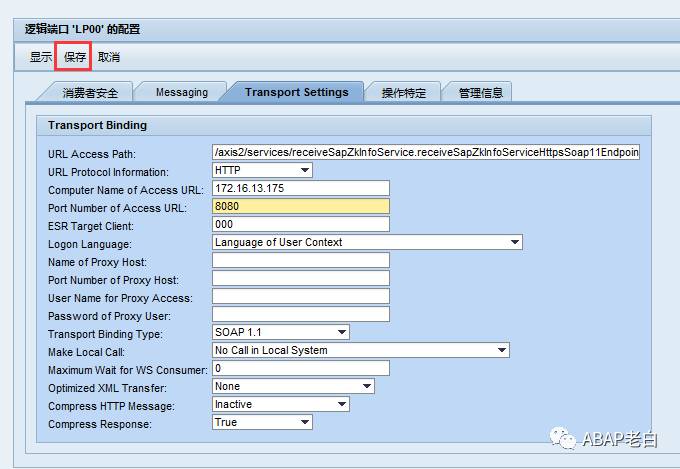This screenshot has width=680, height=469.
Task: Open the Compress Response dropdown
Action: point(262,422)
